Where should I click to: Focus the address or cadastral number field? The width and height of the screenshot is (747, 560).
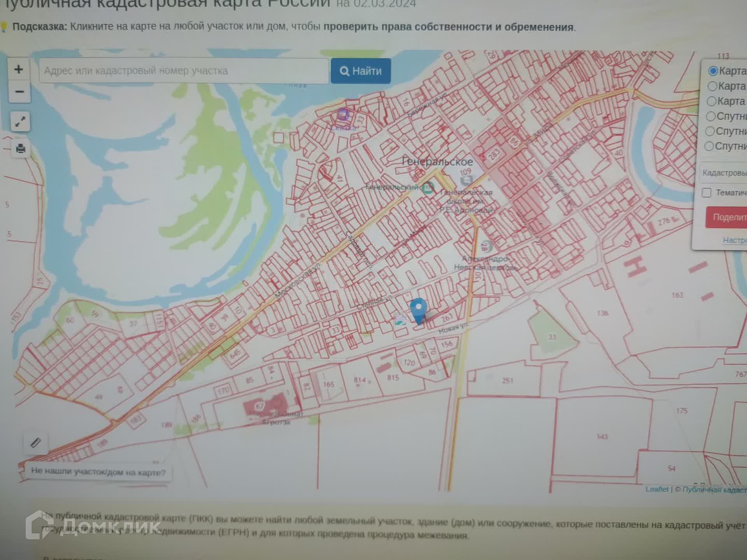(x=184, y=71)
